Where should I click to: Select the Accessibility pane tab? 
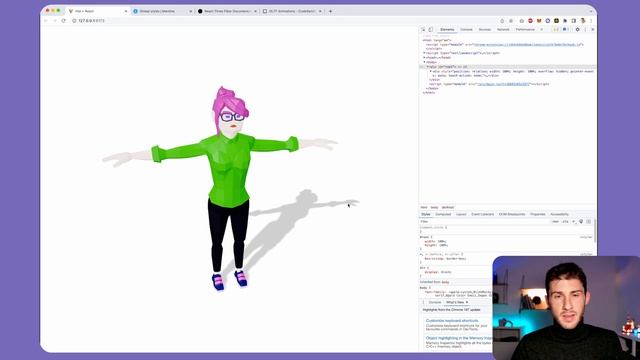click(x=560, y=214)
